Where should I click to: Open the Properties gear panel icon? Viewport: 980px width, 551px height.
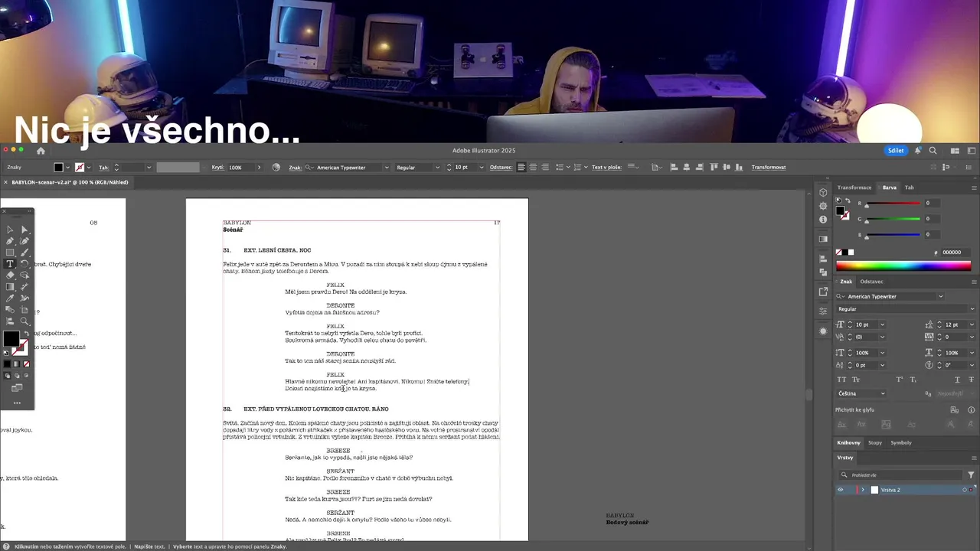tap(823, 206)
